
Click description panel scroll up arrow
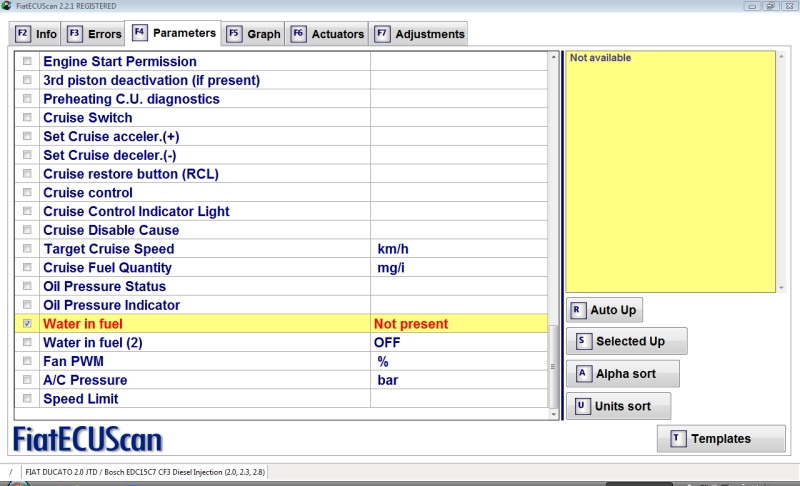(x=781, y=57)
